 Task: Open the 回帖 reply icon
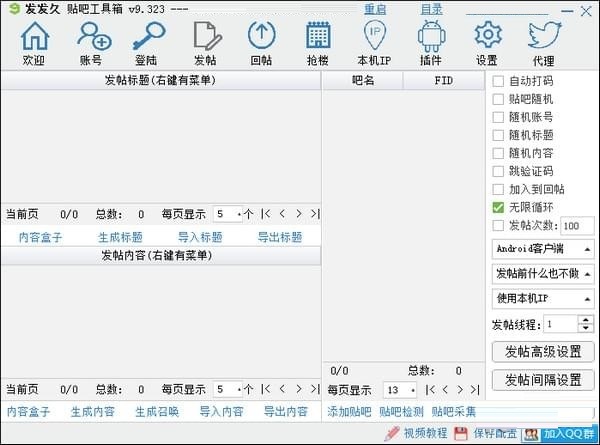point(261,35)
